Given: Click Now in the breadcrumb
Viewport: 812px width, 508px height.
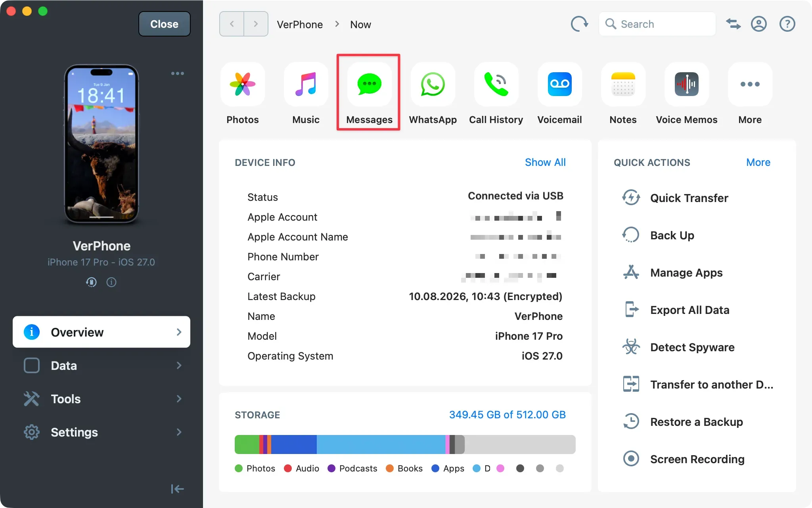Looking at the screenshot, I should [x=360, y=25].
